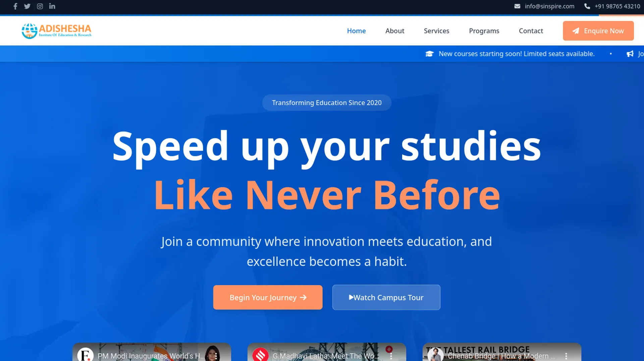Click the Adishesha institute logo

tap(56, 31)
